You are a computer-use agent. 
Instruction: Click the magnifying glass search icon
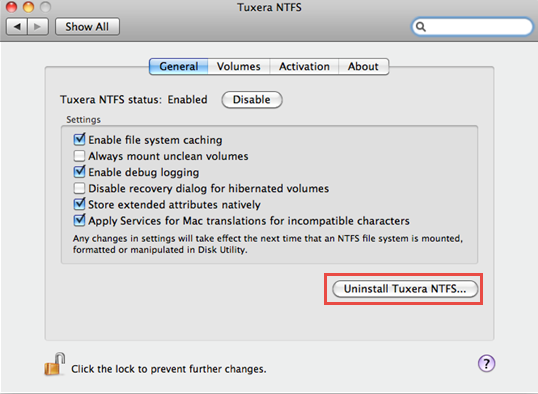tap(421, 27)
